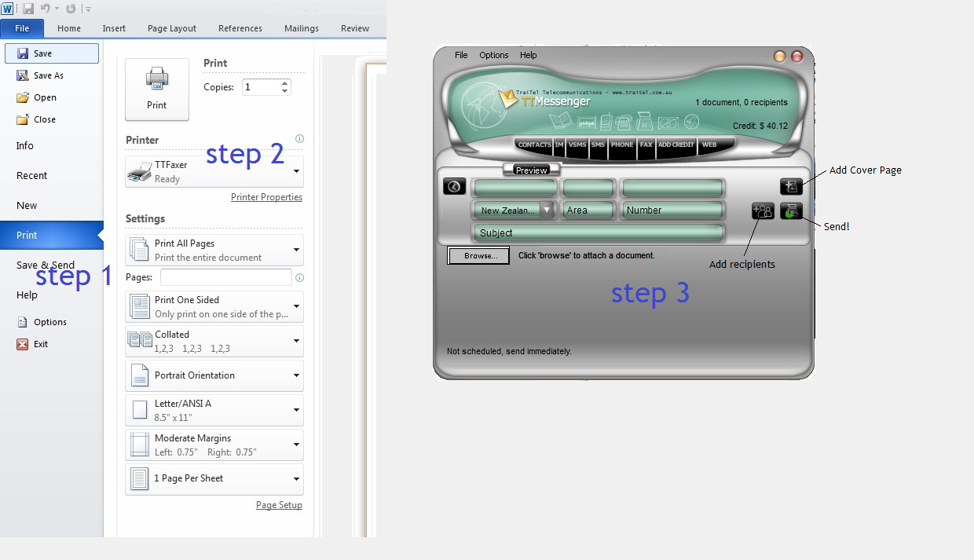Click the TTMessenger envelope logo
The image size is (974, 560).
(509, 98)
